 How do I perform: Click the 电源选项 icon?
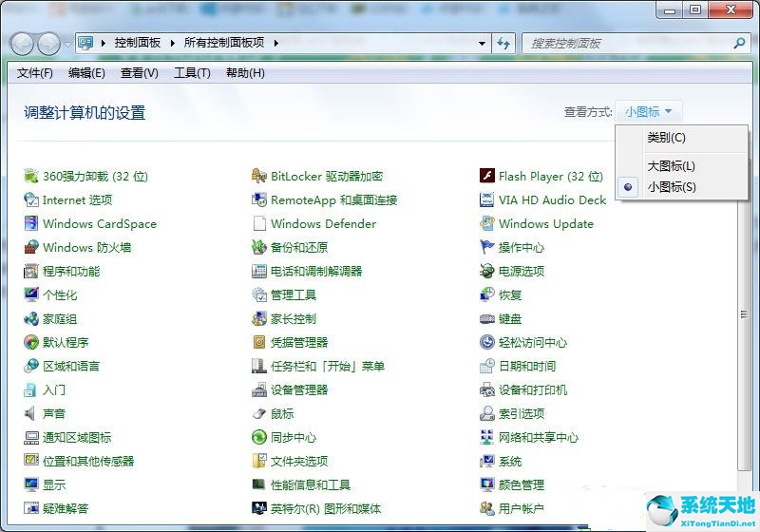coord(487,271)
